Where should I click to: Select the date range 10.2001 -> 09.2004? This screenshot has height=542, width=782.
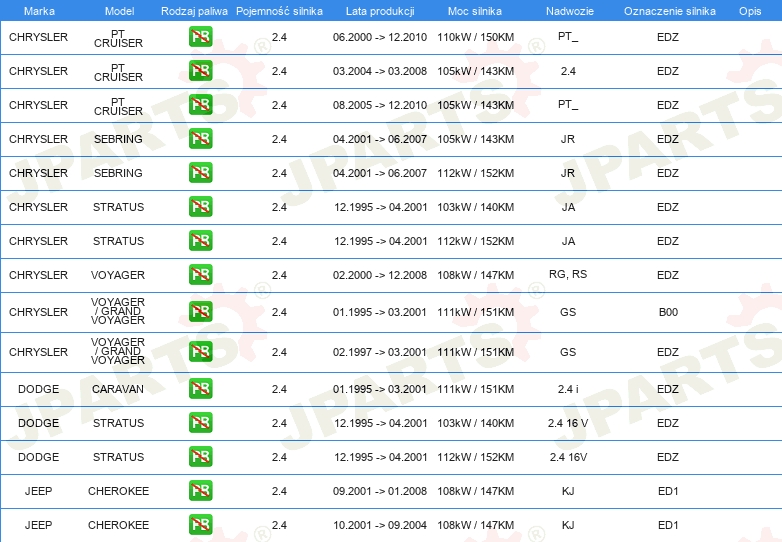[x=380, y=525]
